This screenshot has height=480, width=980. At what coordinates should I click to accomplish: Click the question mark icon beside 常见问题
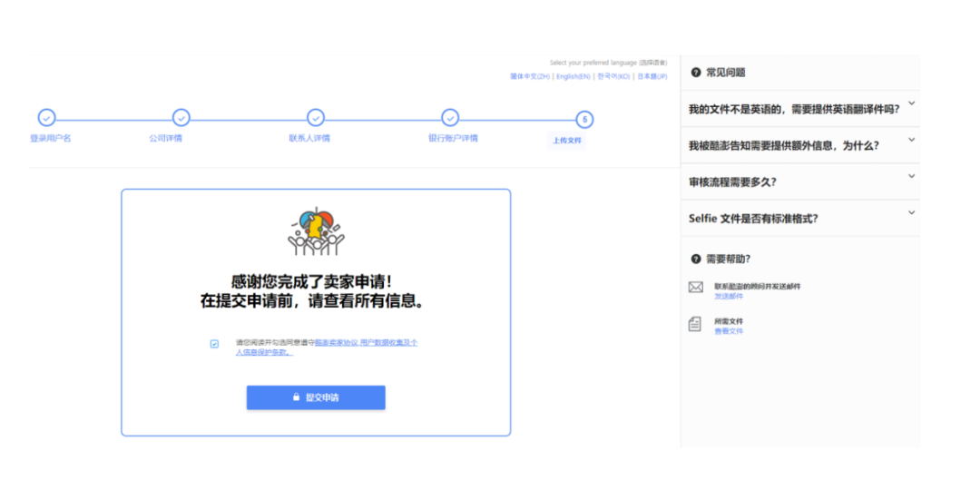[696, 73]
